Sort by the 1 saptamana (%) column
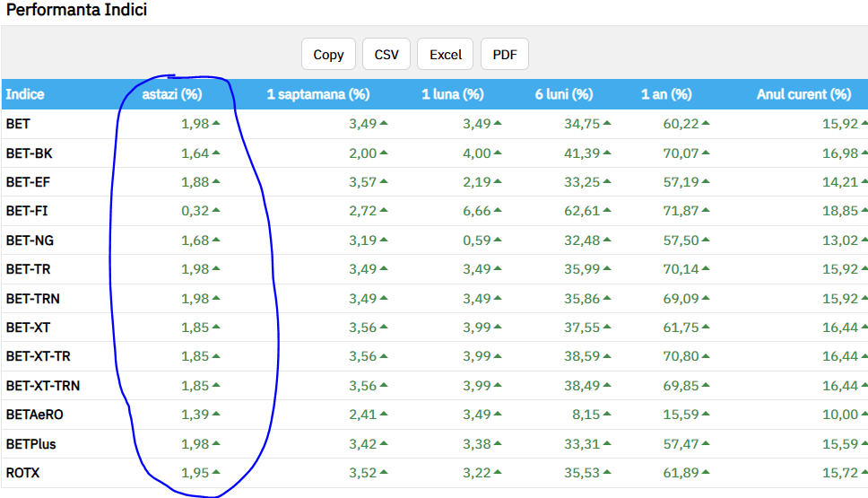868x498 pixels. click(317, 94)
